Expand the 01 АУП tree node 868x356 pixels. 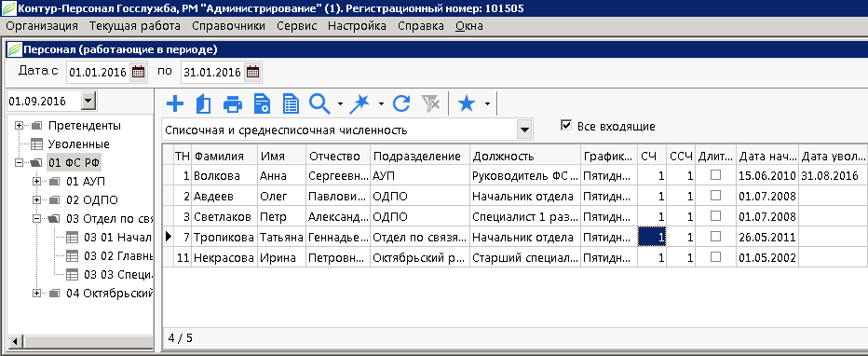point(37,182)
